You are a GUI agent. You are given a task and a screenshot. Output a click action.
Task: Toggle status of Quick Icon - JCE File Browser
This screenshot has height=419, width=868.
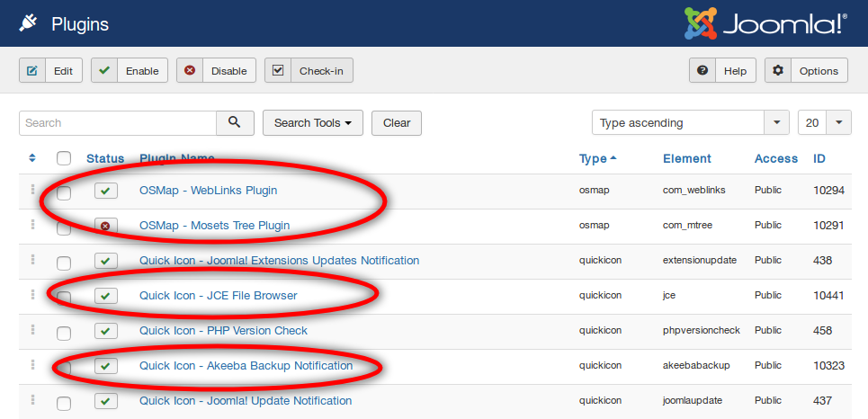(x=106, y=296)
